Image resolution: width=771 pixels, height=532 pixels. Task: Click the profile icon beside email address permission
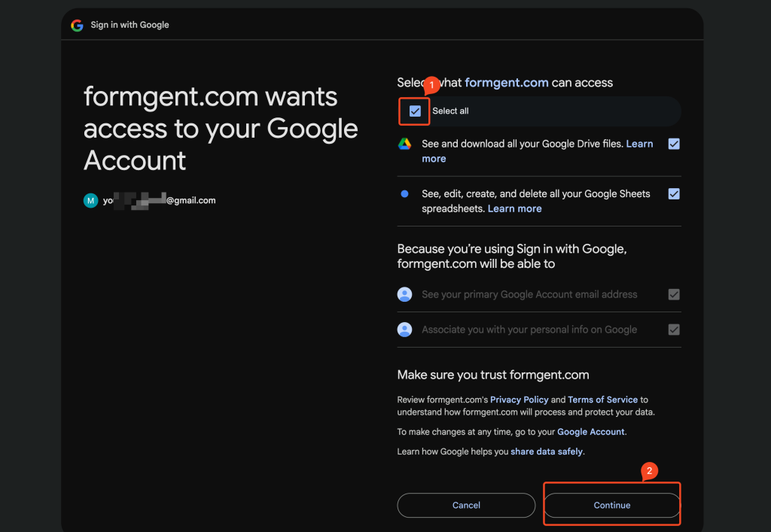(404, 294)
